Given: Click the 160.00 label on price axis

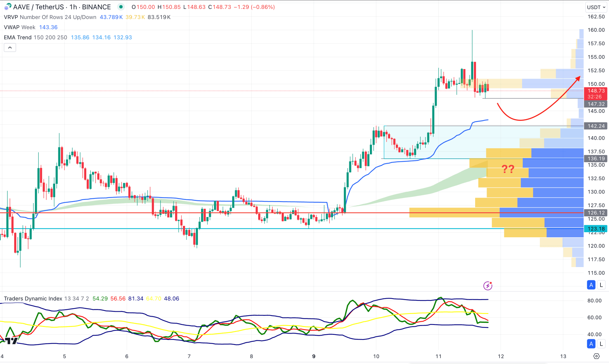Looking at the screenshot, I should pyautogui.click(x=596, y=30).
